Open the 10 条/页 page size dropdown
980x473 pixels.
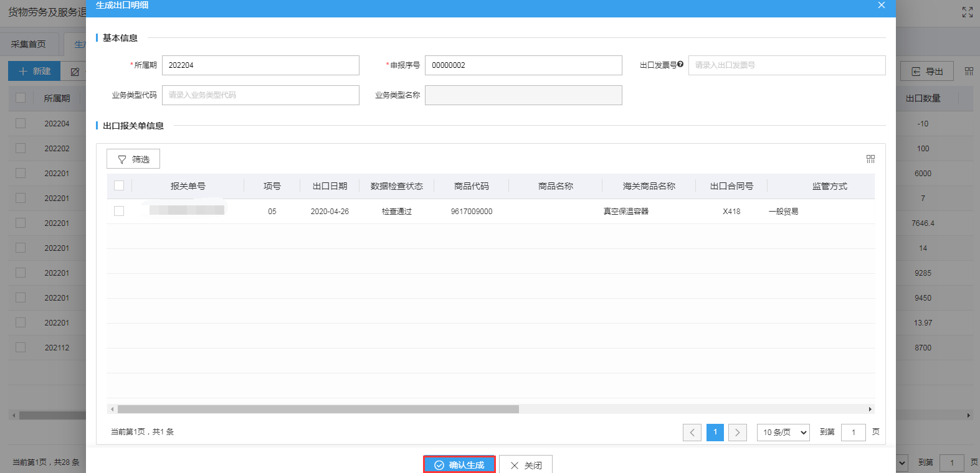(x=783, y=433)
